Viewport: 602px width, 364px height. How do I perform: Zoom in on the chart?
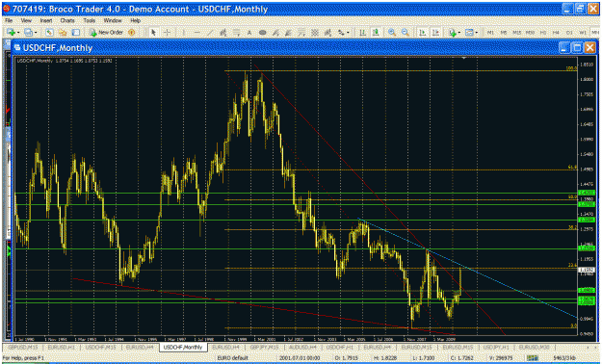tap(392, 33)
